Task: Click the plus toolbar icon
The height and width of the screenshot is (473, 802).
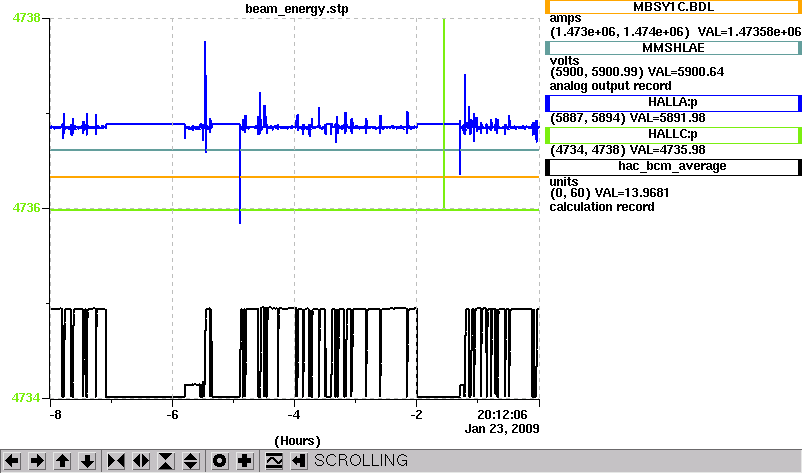Action: (245, 461)
